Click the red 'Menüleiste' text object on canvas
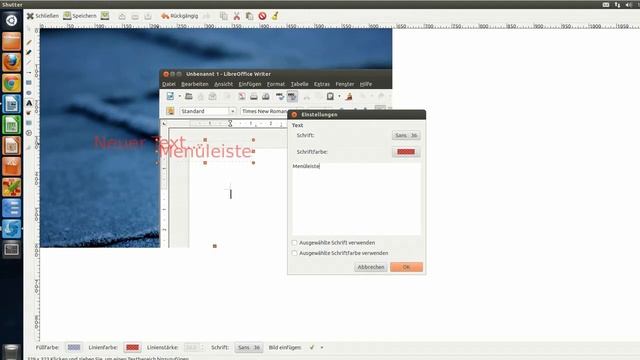The width and height of the screenshot is (640, 360). (205, 151)
